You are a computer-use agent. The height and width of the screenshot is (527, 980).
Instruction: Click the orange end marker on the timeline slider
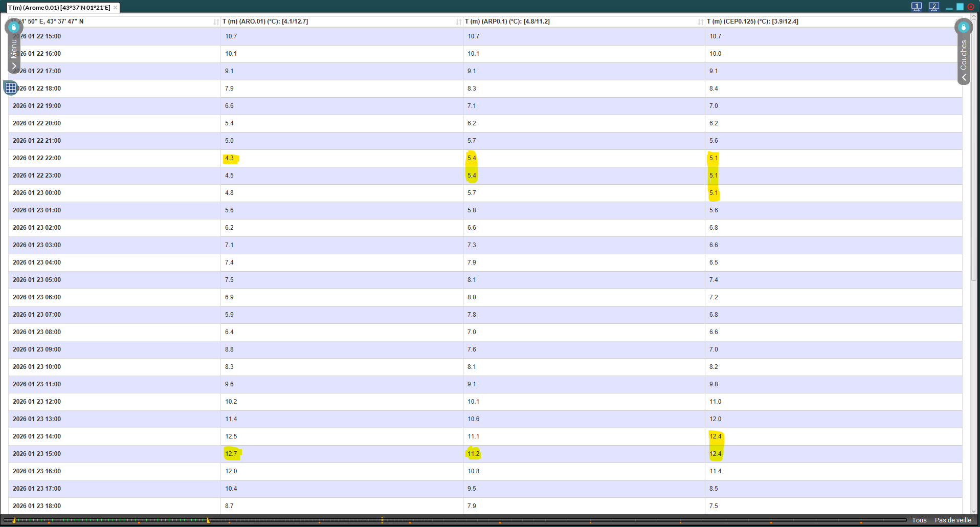[x=208, y=520]
